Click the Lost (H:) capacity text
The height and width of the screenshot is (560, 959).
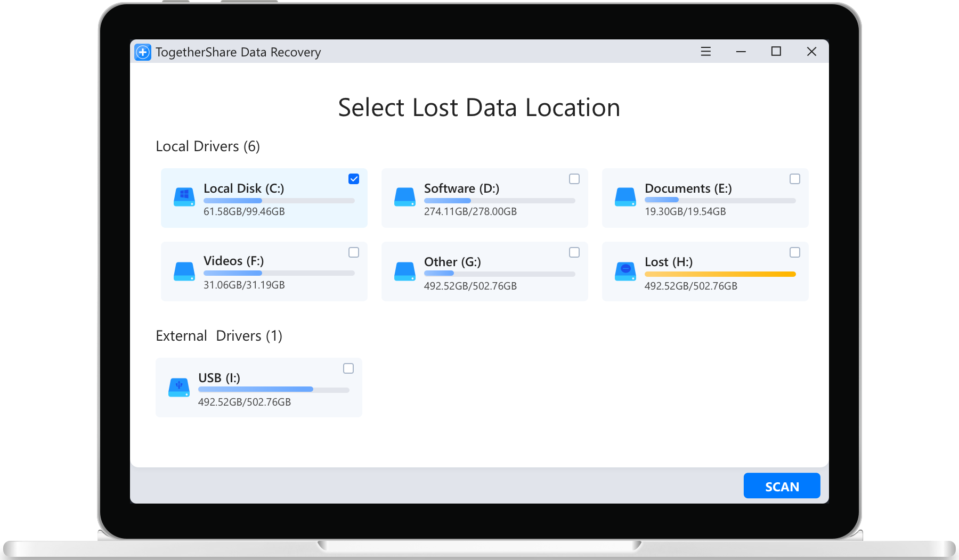[691, 286]
